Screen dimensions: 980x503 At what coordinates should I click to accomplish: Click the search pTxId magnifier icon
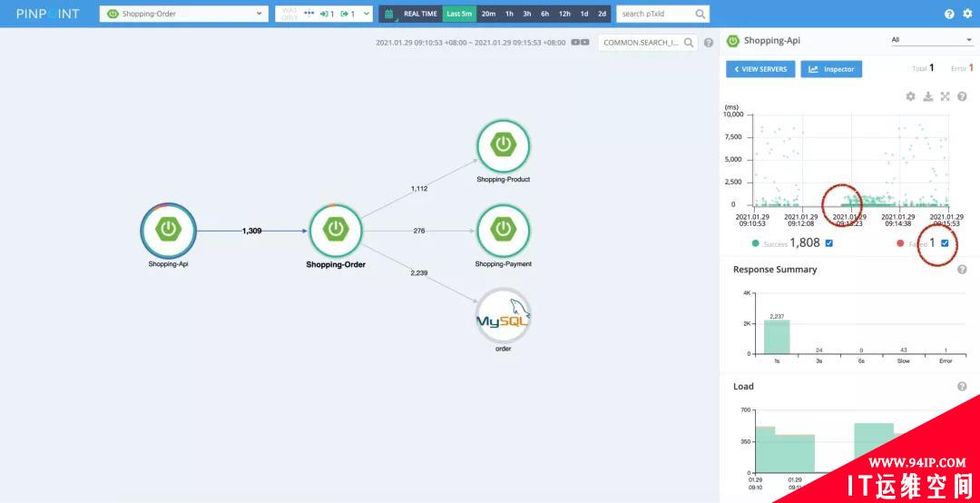701,14
